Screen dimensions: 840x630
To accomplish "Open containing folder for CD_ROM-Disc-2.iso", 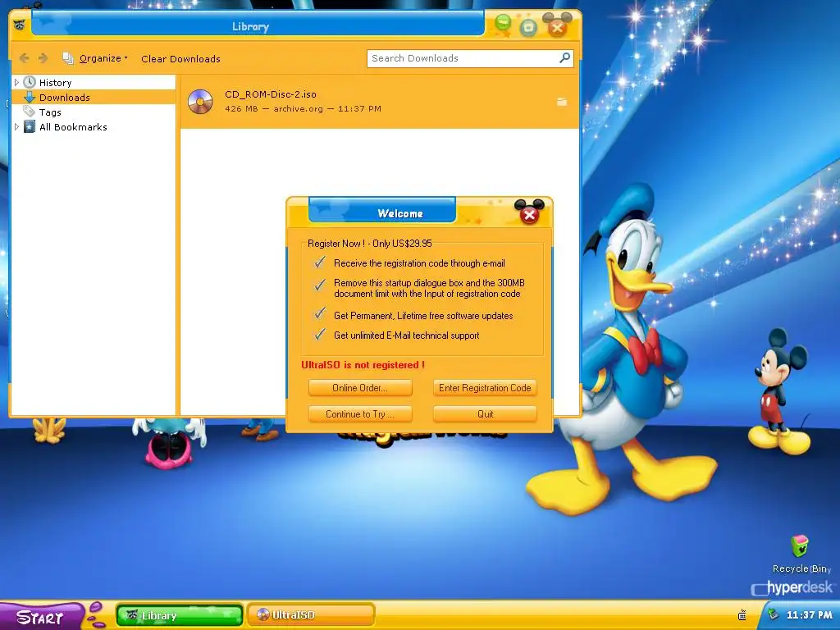I will [x=561, y=102].
